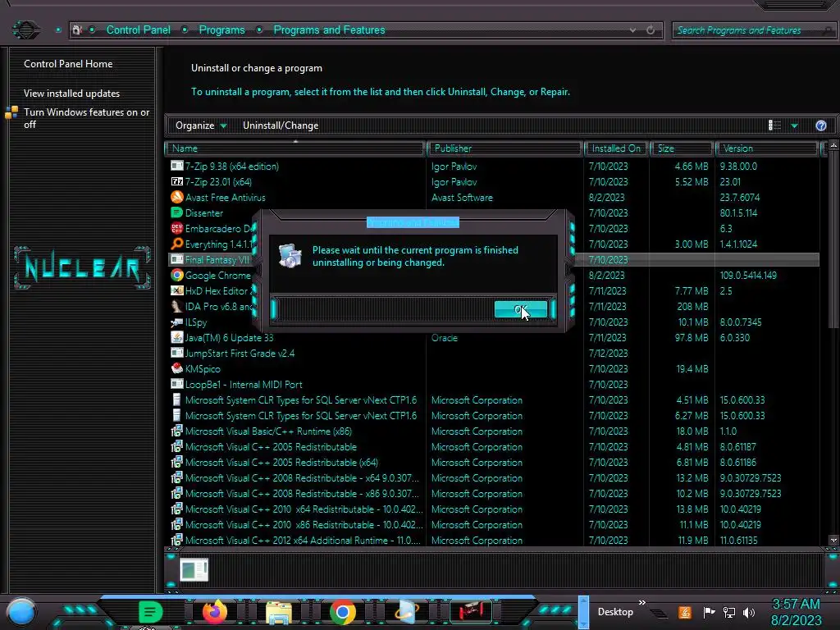
Task: Open Dissenter from the taskbar
Action: pos(151,612)
